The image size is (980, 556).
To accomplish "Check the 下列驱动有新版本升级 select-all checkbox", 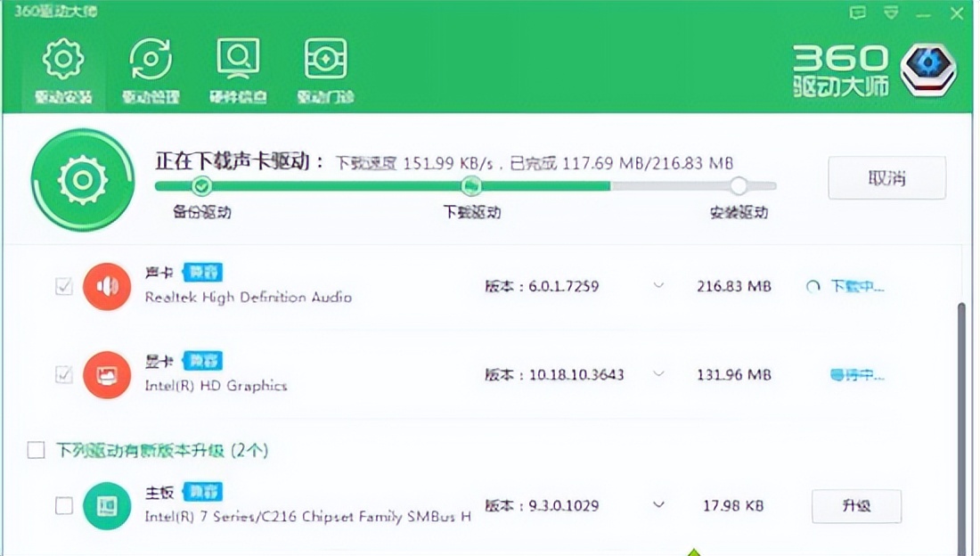I will click(x=36, y=450).
